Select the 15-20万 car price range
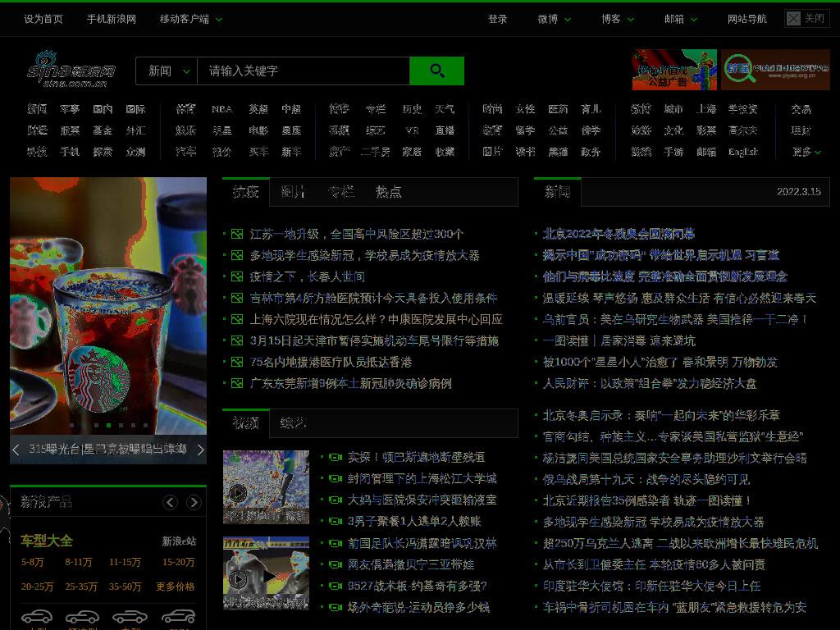Viewport: 840px width, 630px height. [x=178, y=563]
